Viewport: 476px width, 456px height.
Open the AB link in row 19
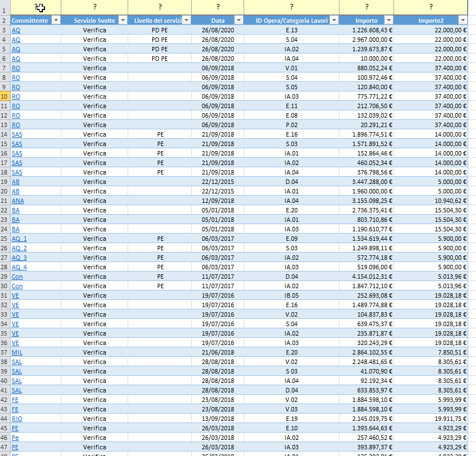(x=16, y=182)
